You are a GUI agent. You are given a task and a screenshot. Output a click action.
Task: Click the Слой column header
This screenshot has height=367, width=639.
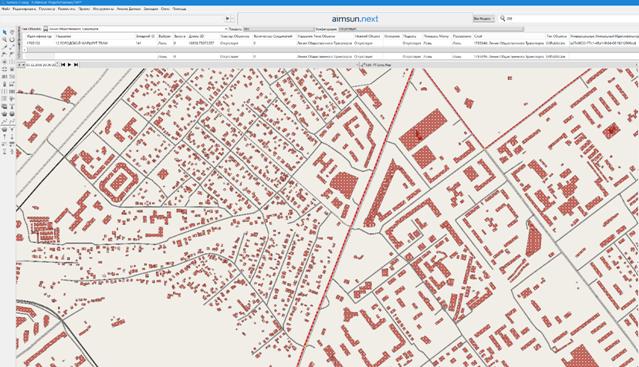[478, 36]
